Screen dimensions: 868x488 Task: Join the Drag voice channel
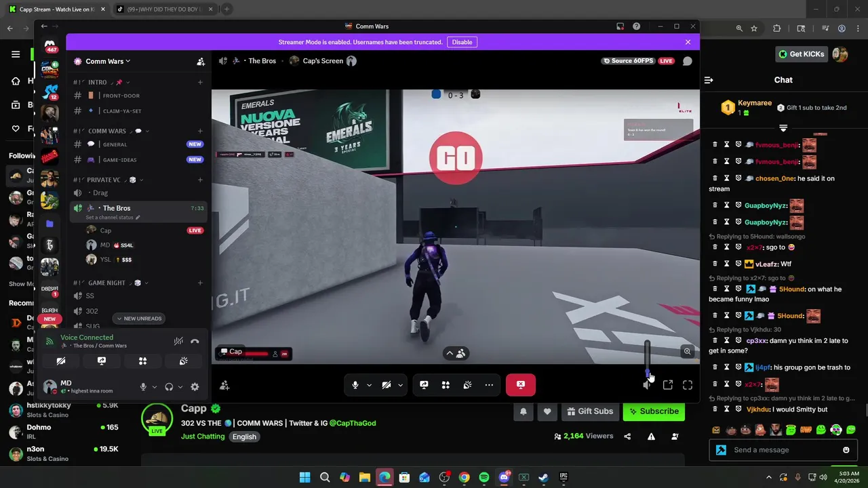click(x=139, y=192)
